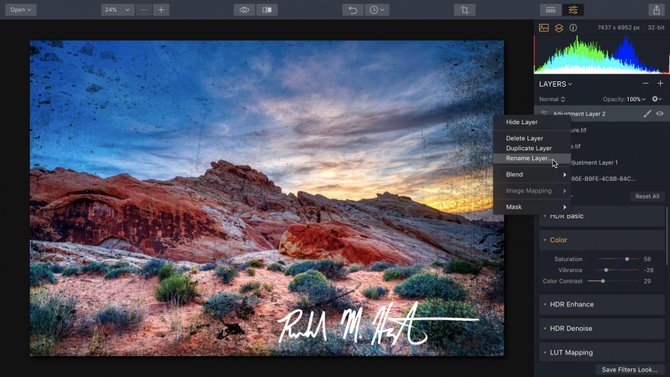
Task: Open the Normal blend mode dropdown
Action: coord(552,99)
